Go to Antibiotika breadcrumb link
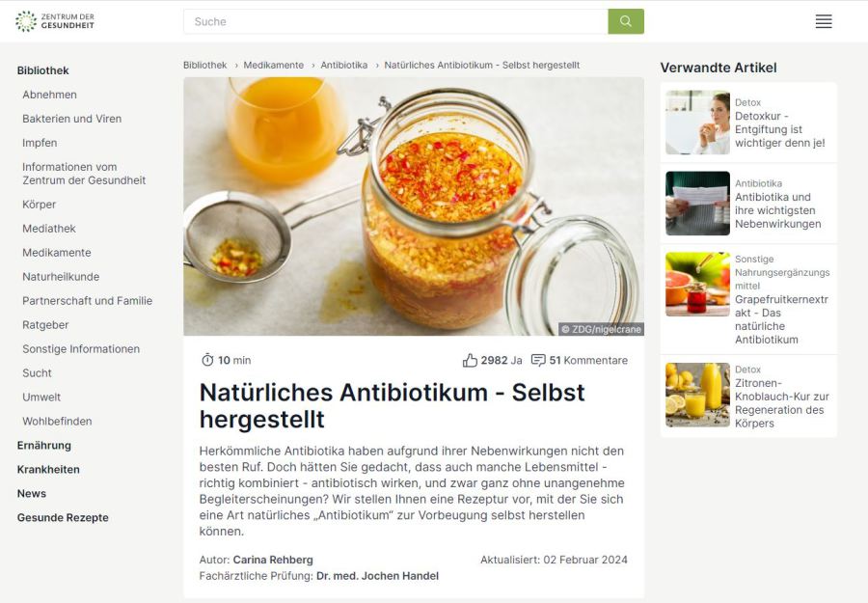The height and width of the screenshot is (603, 868). click(x=343, y=66)
